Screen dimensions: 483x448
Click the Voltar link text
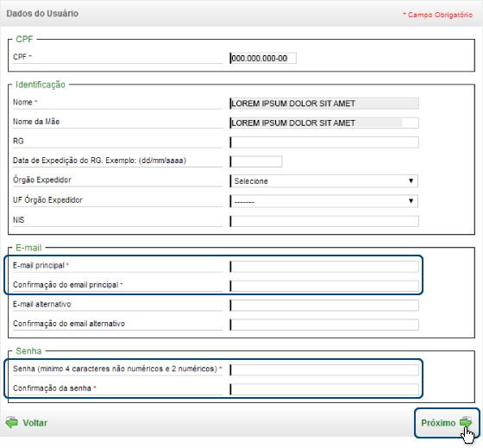coord(35,423)
